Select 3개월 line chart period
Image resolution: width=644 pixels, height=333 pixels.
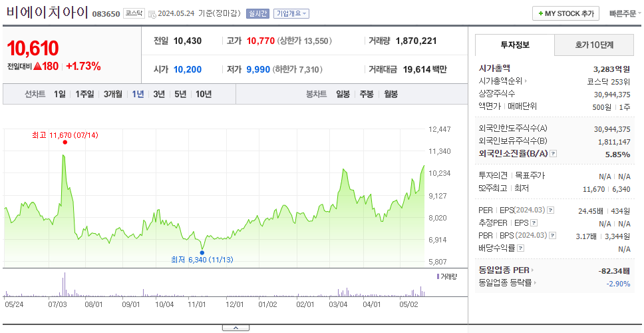click(x=112, y=94)
